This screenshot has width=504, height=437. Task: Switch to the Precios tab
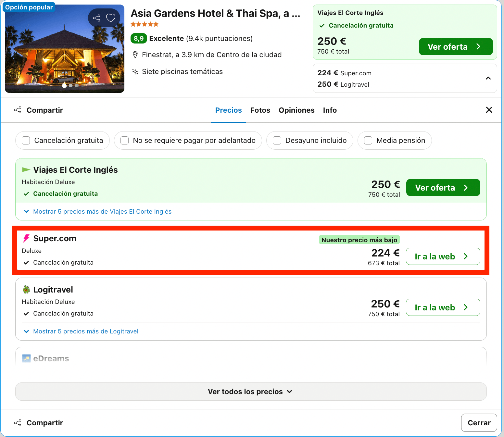tap(229, 110)
